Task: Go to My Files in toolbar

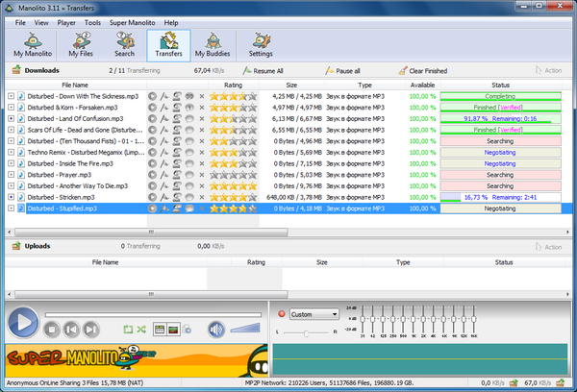Action: (81, 45)
